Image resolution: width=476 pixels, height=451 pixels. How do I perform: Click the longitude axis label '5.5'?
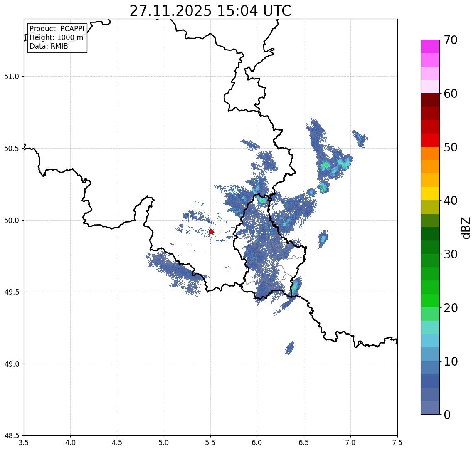pos(211,443)
